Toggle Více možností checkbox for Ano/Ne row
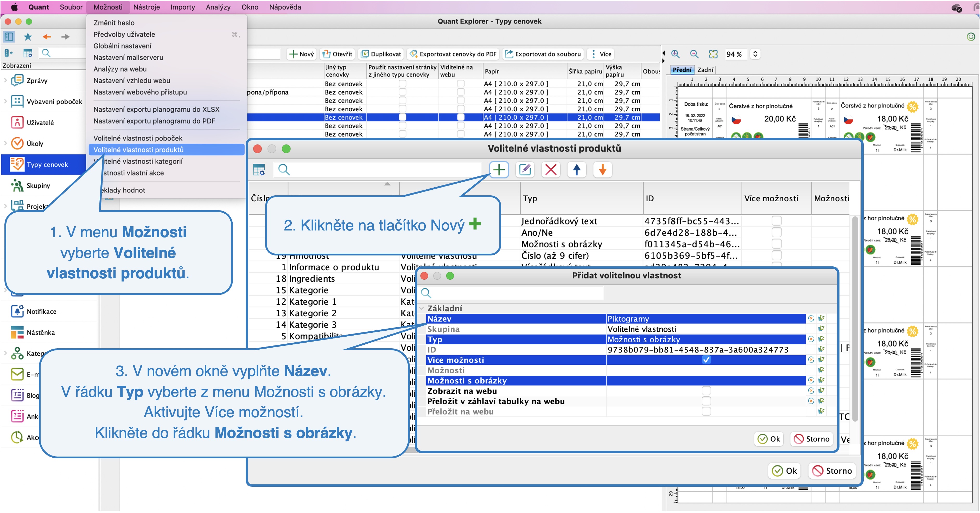 click(x=777, y=232)
